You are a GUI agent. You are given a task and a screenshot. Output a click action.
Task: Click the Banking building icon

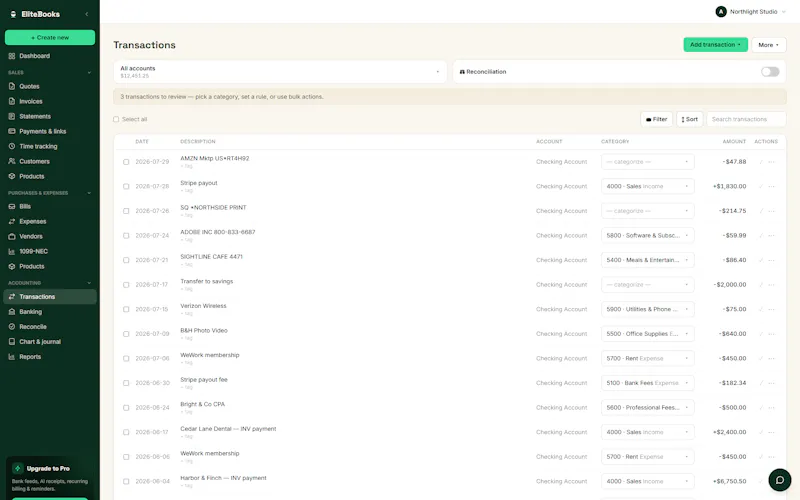click(12, 312)
